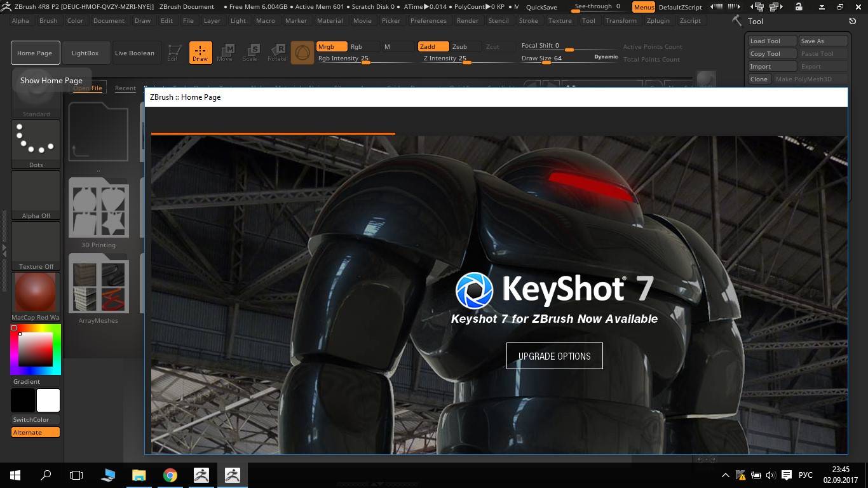Click the Alpha Off selector
Viewport: 868px width, 488px height.
point(36,194)
